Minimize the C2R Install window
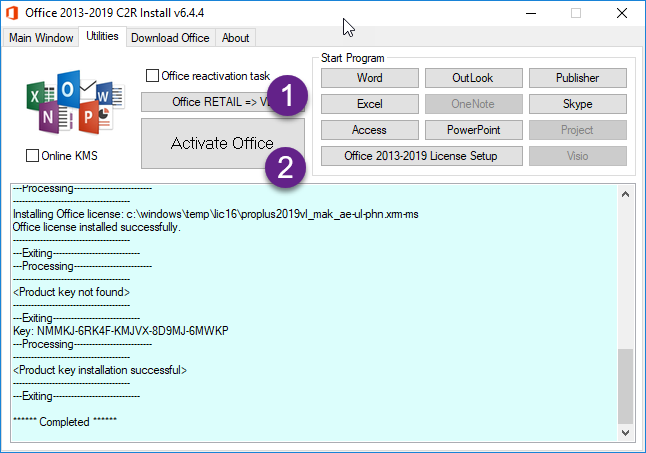Viewport: 646px width, 453px height. click(x=531, y=13)
